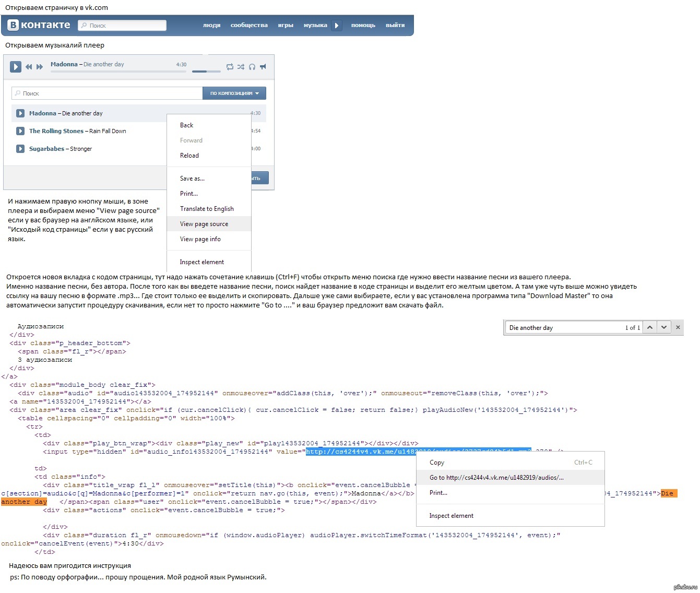Toggle repeat mode in audio player
The width and height of the screenshot is (700, 593).
230,67
